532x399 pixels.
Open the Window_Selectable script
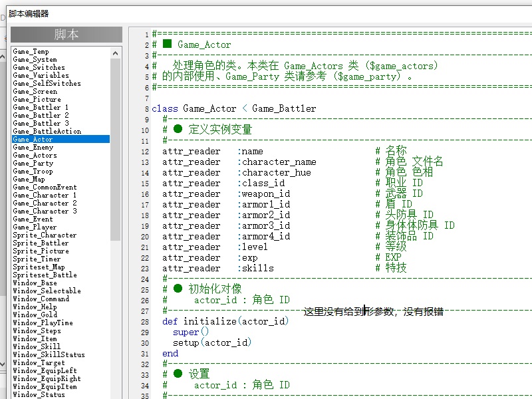[47, 291]
